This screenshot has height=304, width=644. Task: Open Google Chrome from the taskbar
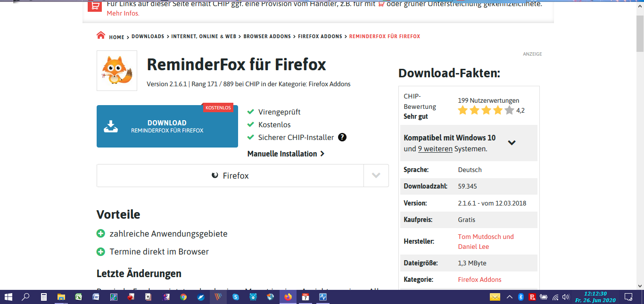183,297
